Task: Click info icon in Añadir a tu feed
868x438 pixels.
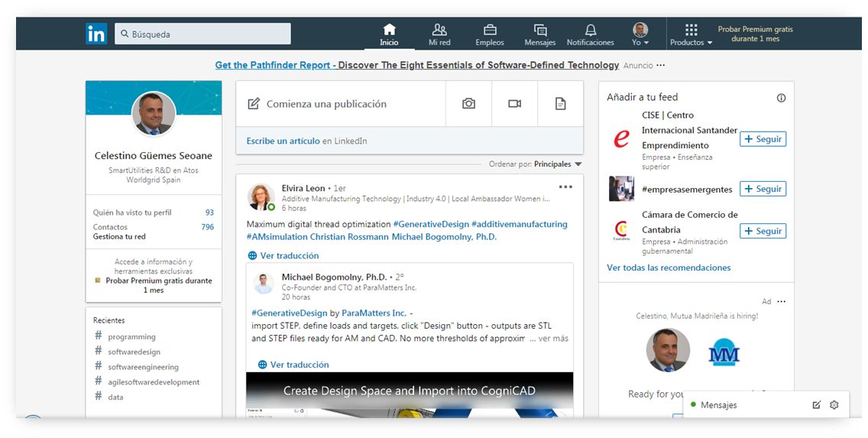Action: 781,98
